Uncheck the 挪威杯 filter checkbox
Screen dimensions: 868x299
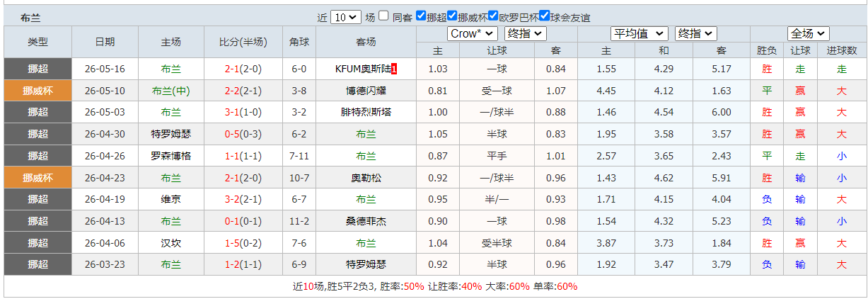point(451,16)
